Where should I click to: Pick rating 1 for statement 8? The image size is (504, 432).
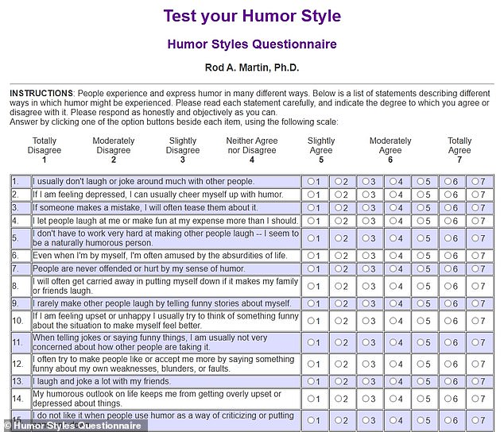311,286
